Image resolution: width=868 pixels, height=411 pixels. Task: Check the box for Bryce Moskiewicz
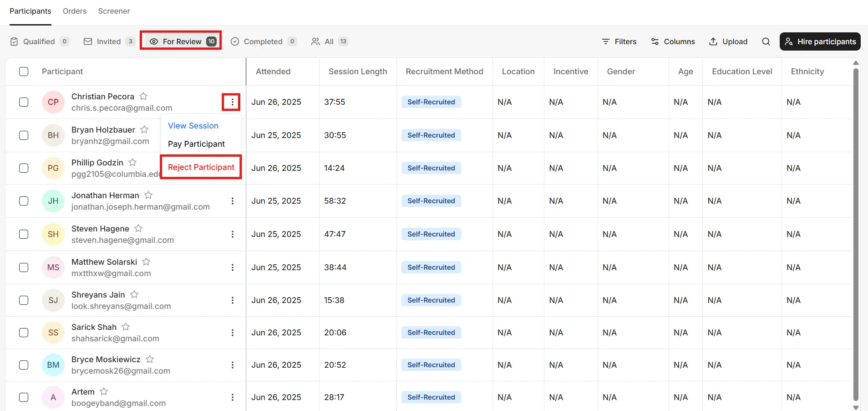click(x=24, y=365)
